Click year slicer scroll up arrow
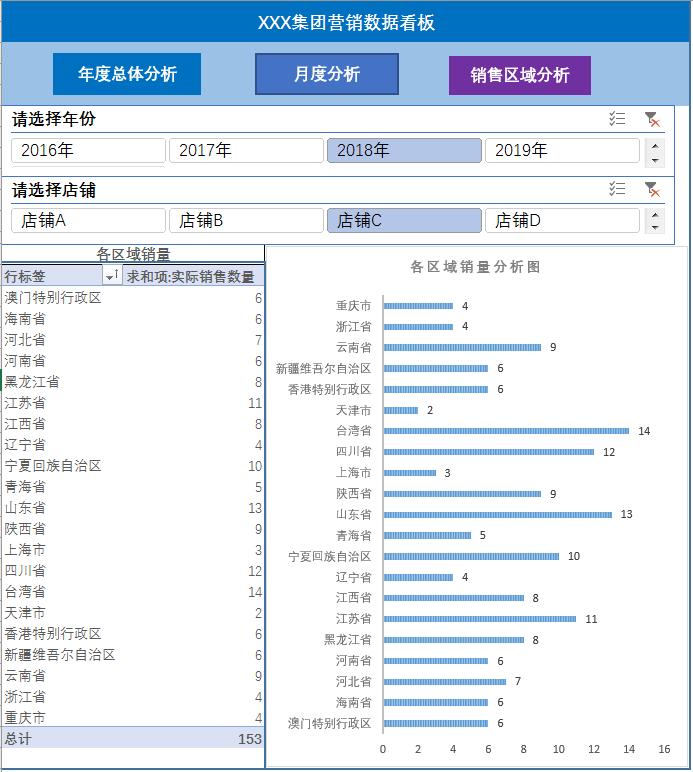 [x=655, y=146]
